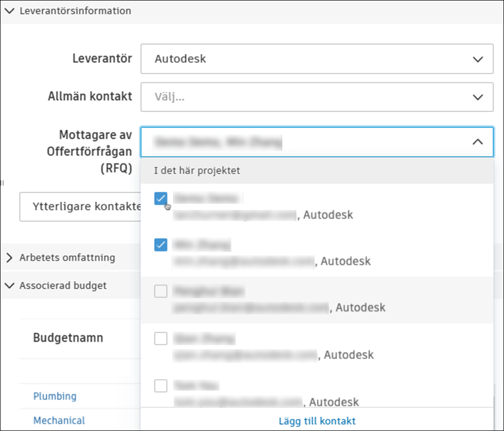This screenshot has height=431, width=504.
Task: Check the fifth contact checkbox
Action: (161, 386)
